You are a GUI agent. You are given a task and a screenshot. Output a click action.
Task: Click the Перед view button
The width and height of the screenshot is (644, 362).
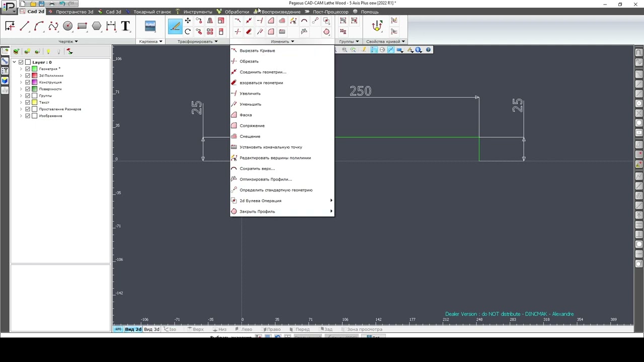(x=300, y=329)
